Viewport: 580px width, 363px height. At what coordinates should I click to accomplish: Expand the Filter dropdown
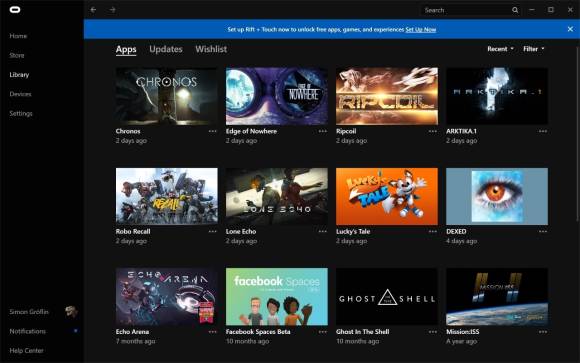[x=533, y=49]
